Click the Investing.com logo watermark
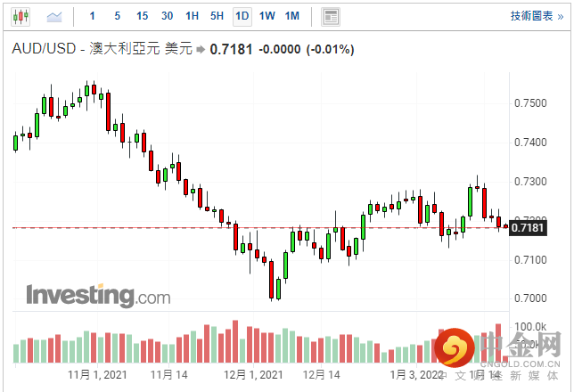This screenshot has width=574, height=392. click(98, 295)
